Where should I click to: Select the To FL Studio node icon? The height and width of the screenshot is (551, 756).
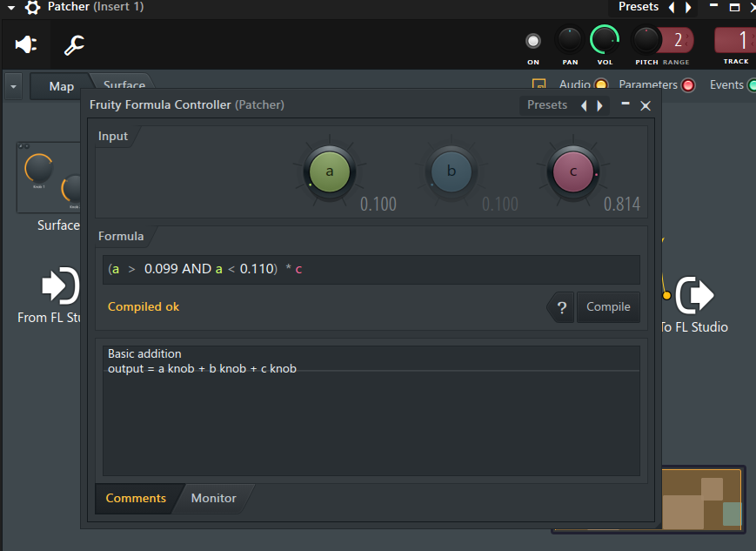[694, 295]
